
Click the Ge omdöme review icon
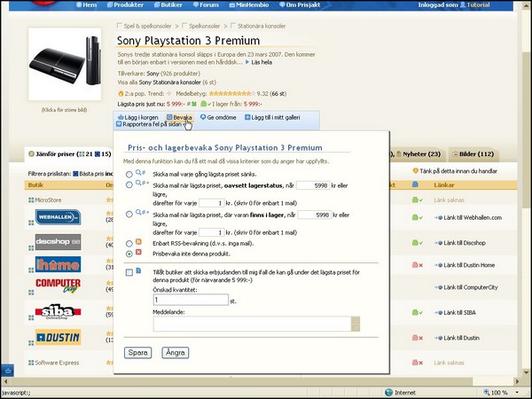pos(203,117)
